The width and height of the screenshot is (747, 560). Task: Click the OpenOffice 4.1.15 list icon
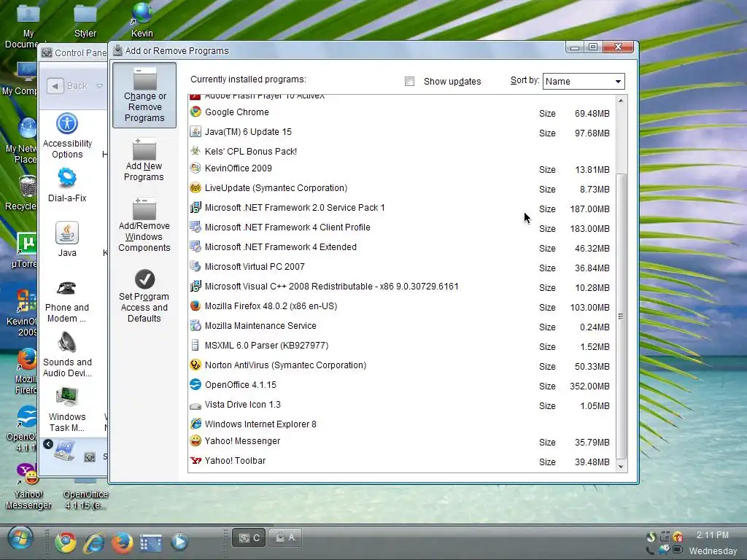[196, 384]
